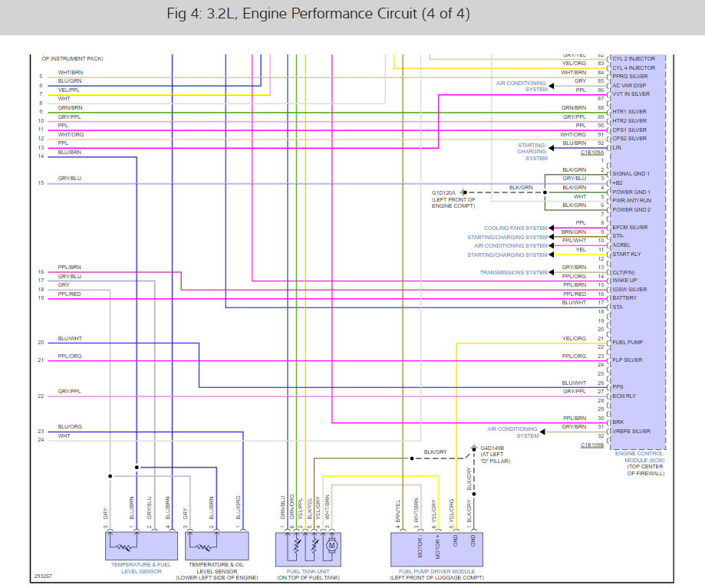The width and height of the screenshot is (705, 588).
Task: Click the motor symbol in the fuel tank unit
Action: (331, 546)
